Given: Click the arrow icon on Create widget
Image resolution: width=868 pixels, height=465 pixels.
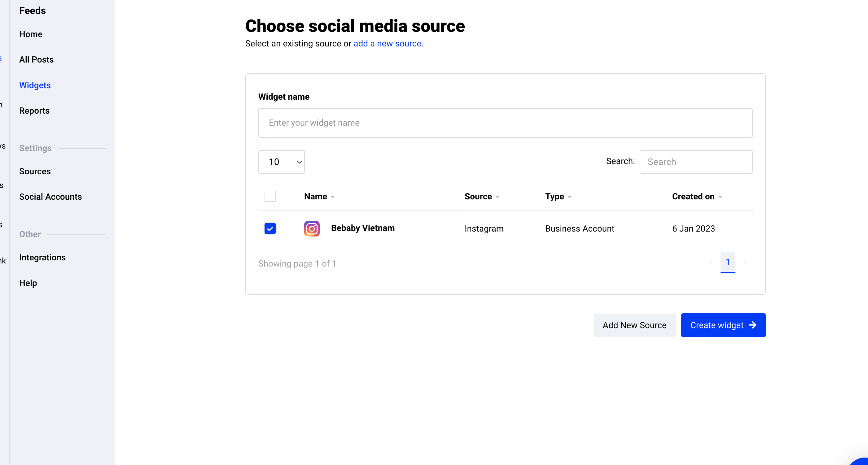Looking at the screenshot, I should coord(753,325).
